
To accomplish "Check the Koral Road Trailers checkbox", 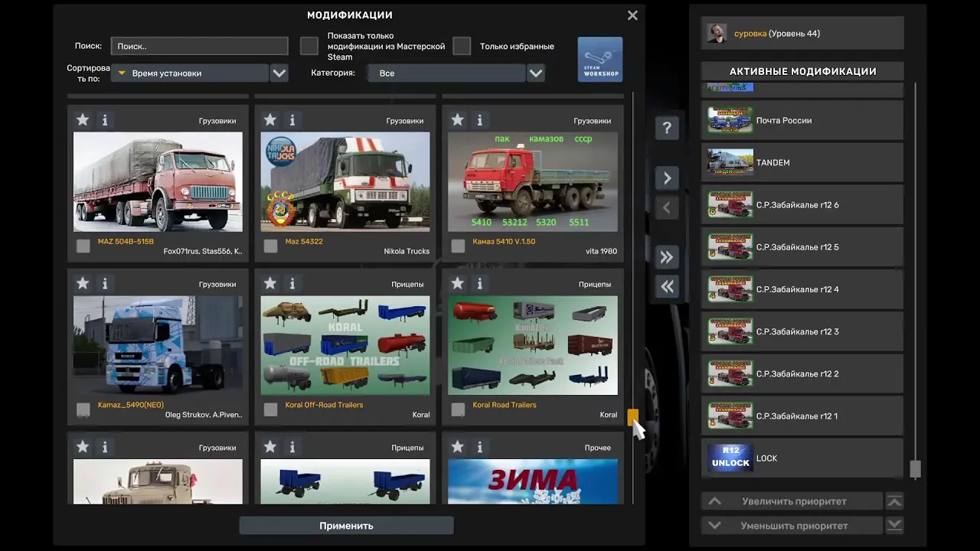I will point(458,409).
